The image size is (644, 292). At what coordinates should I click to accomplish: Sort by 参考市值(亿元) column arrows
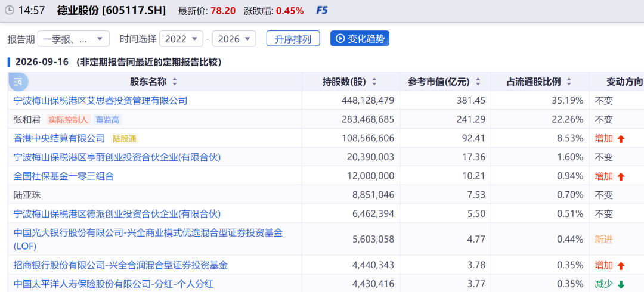(x=478, y=82)
